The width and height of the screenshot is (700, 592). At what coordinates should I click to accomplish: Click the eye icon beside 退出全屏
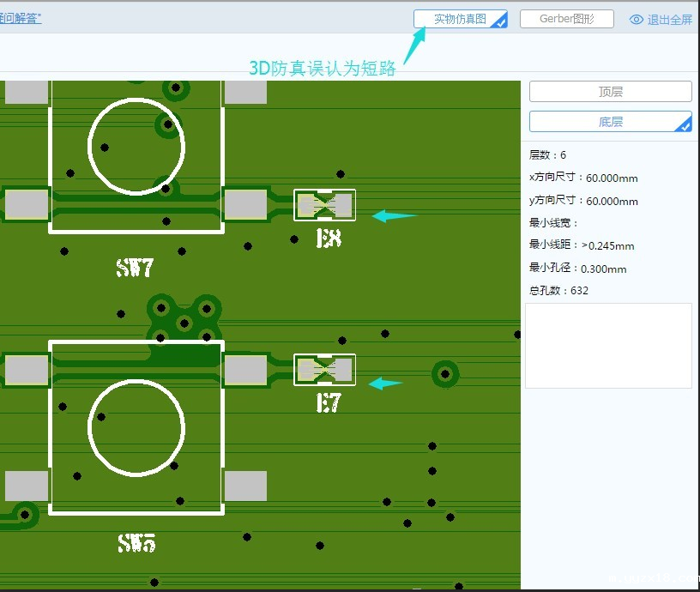click(636, 20)
